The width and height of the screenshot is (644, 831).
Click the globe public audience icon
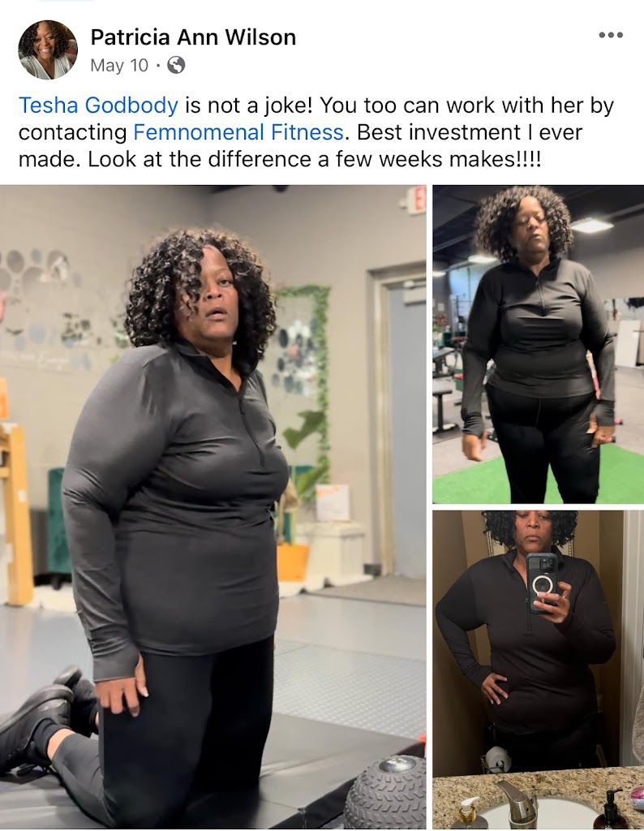click(176, 65)
